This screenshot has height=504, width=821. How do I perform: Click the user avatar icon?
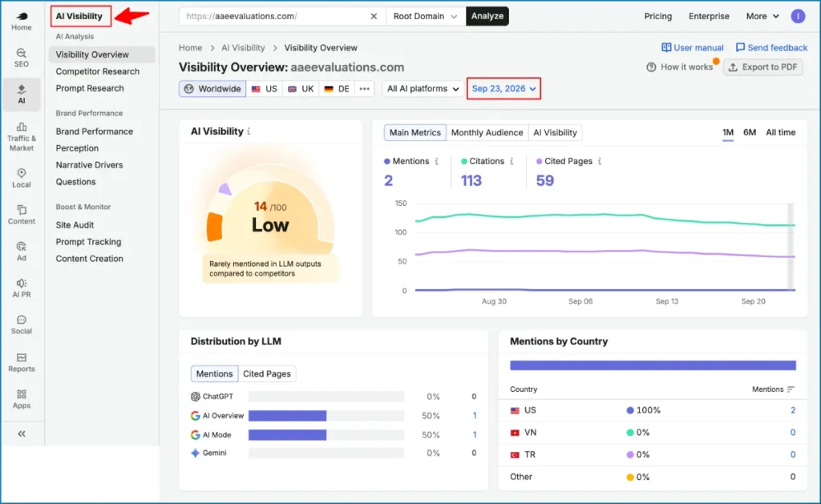point(798,16)
